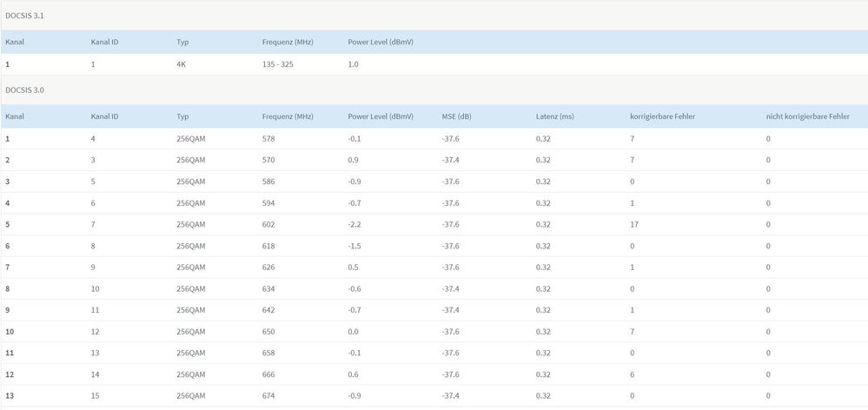Click the nicht korrigierbare Fehler column header

tap(808, 116)
